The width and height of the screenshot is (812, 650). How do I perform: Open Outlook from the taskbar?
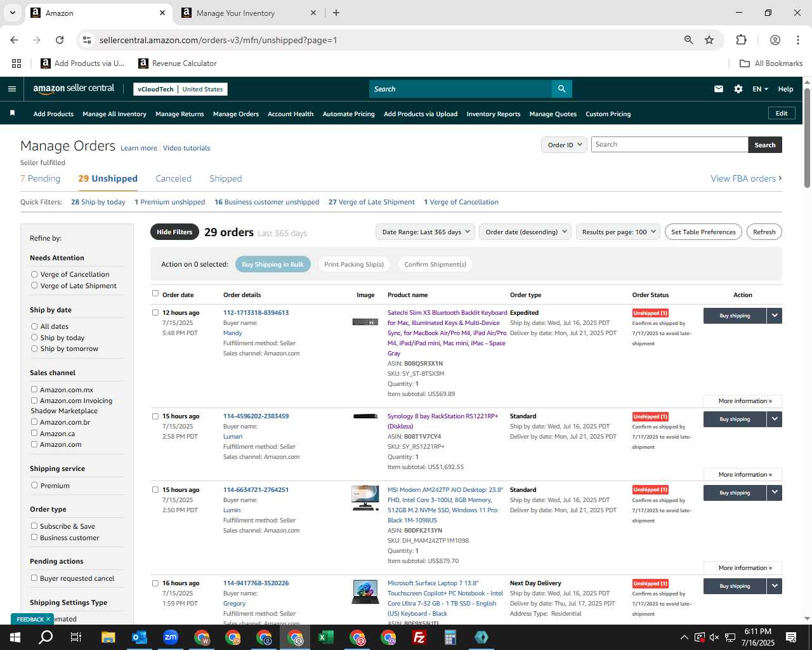pos(139,637)
